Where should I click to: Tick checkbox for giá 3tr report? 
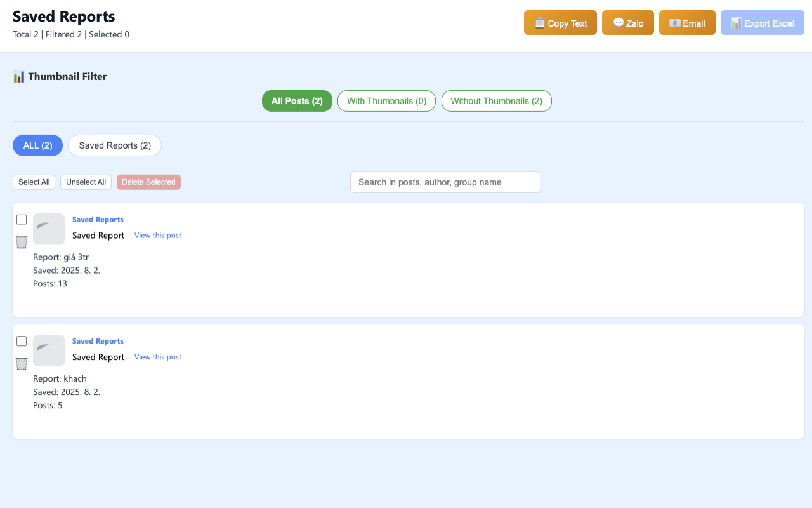click(22, 220)
